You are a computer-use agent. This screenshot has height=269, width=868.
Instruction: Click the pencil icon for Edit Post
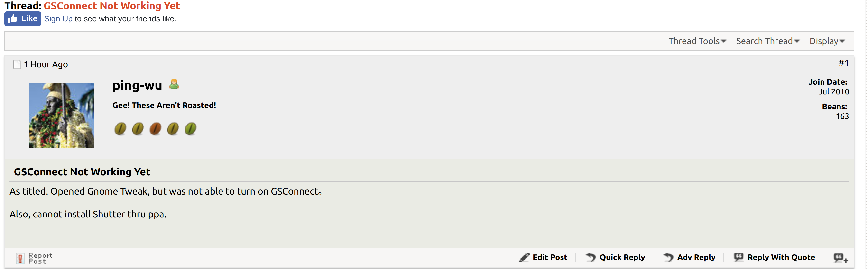[x=524, y=257]
